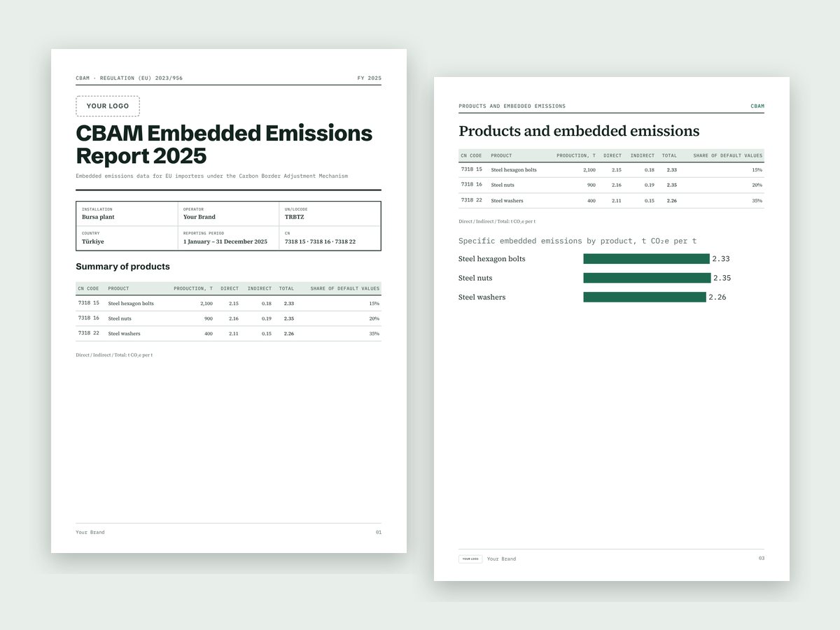Select the CBAM Embedded Emissions Report 2025 title
Screen dimensions: 840x630
224,143
